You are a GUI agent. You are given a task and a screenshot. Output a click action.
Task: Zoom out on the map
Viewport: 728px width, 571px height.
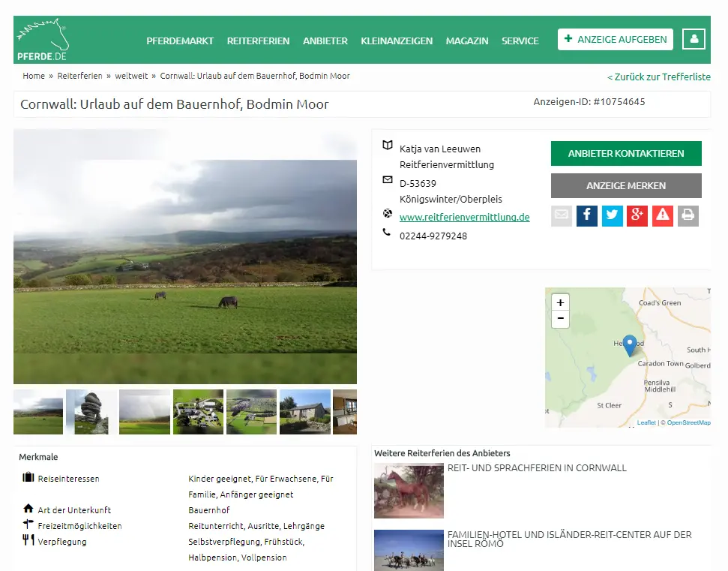click(x=560, y=320)
